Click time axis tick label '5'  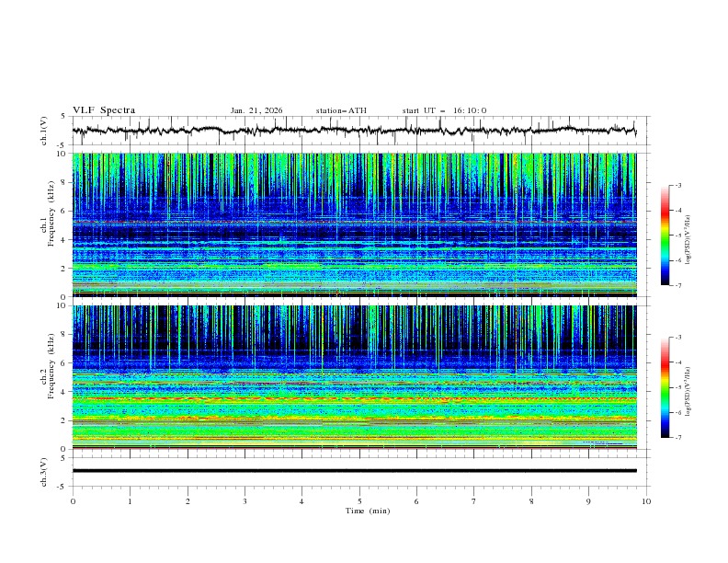[359, 501]
